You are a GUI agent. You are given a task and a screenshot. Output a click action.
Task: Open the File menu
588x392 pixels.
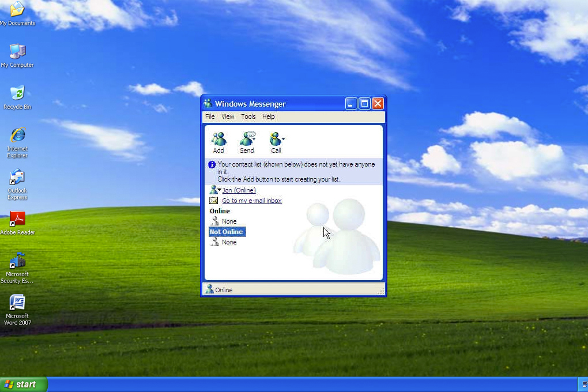point(210,116)
